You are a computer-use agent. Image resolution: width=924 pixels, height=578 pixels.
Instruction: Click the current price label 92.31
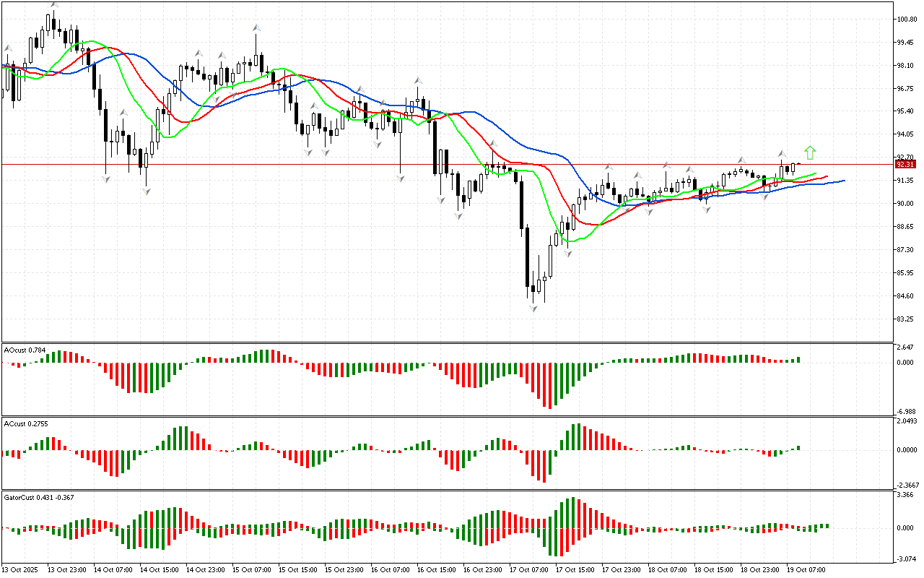905,164
